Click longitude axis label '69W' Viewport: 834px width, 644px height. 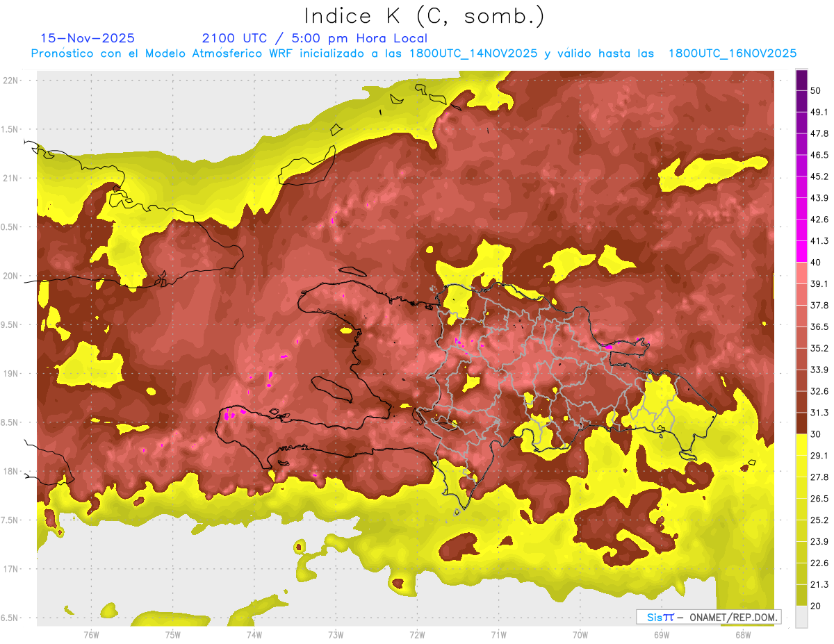(x=661, y=634)
